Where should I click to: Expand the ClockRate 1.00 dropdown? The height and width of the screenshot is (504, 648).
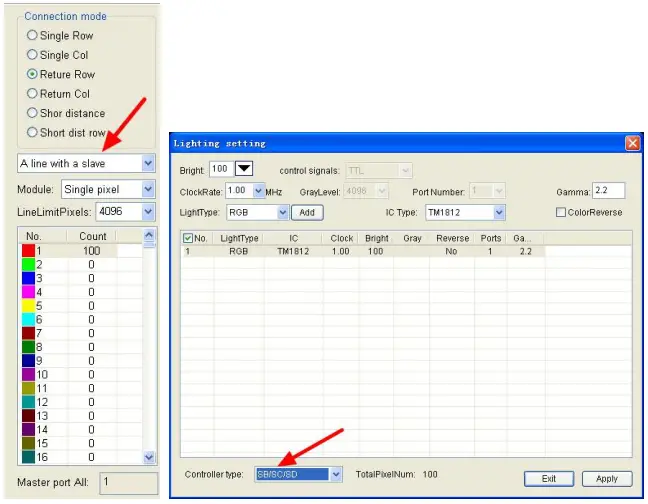pos(259,191)
